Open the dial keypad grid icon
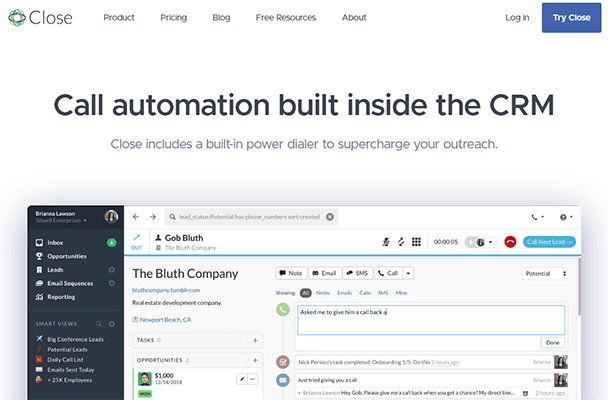The height and width of the screenshot is (400, 608). coord(416,242)
